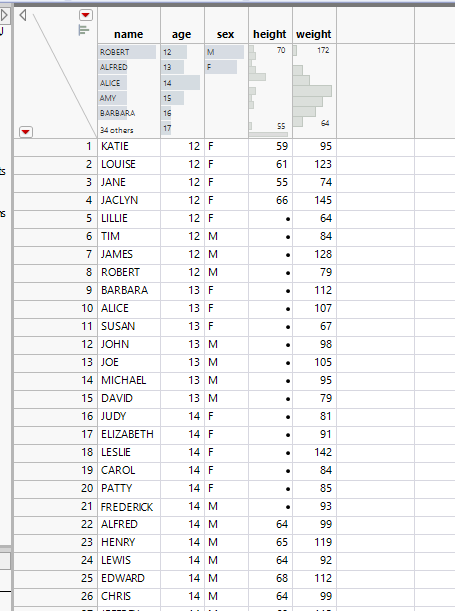Click the ELIZABETH name cell

pos(129,434)
